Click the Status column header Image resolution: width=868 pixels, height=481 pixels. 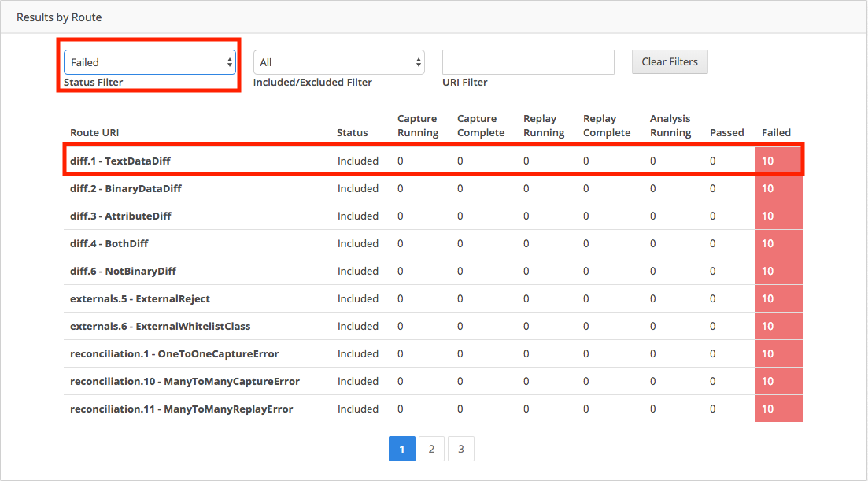[352, 133]
